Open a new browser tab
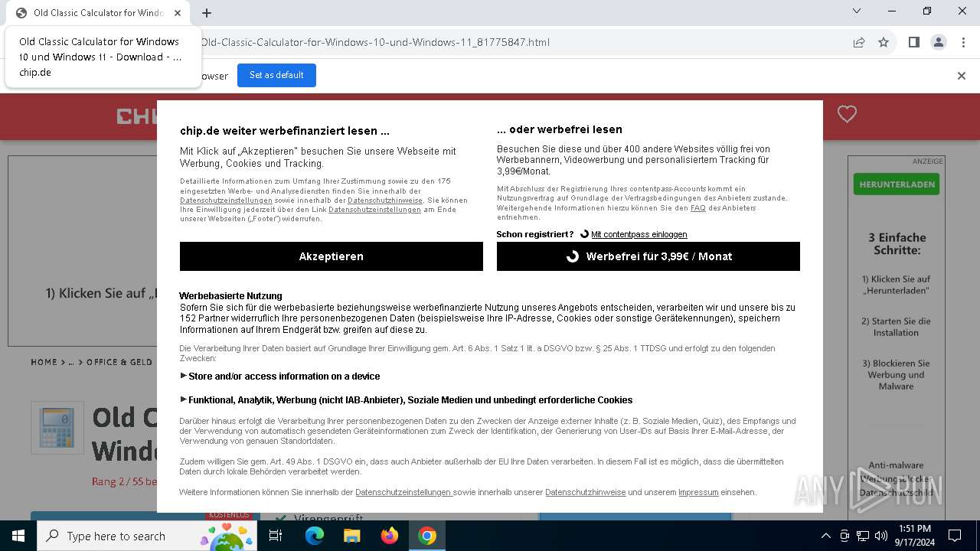 click(x=207, y=13)
